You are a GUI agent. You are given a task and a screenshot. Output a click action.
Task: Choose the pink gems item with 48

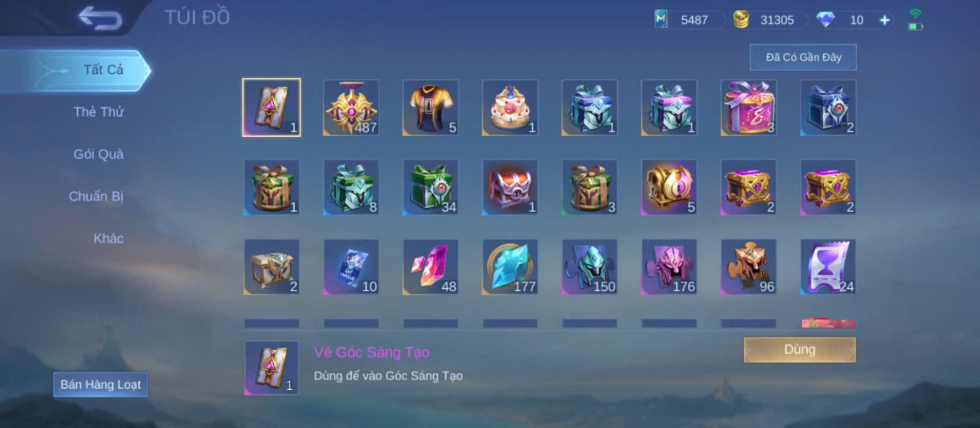point(431,267)
